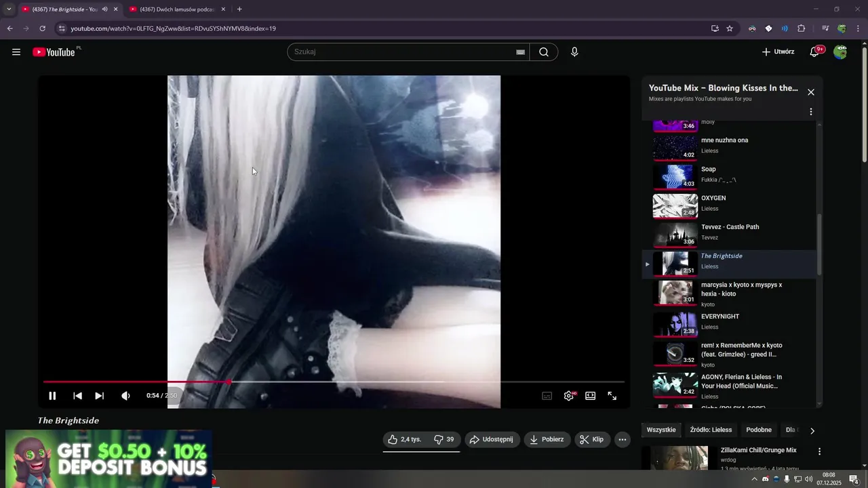Screen dimensions: 868x488
Task: Seek on the video progress bar
Action: pyautogui.click(x=334, y=382)
